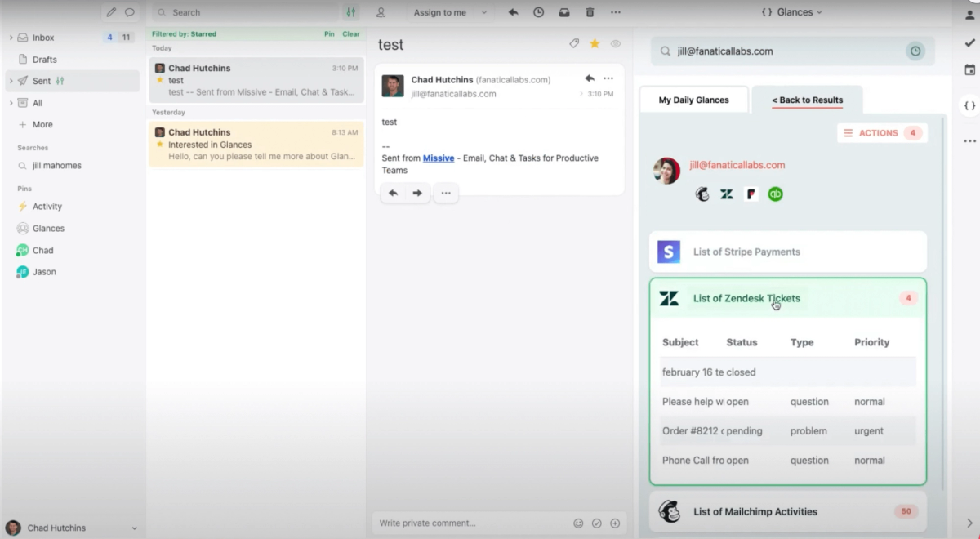The width and height of the screenshot is (980, 539).
Task: Click the checkmark task icon in comment box
Action: tap(597, 523)
